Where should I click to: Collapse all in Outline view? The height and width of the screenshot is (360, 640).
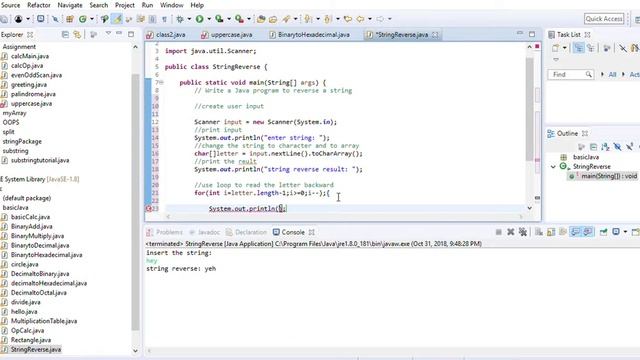pos(593,147)
